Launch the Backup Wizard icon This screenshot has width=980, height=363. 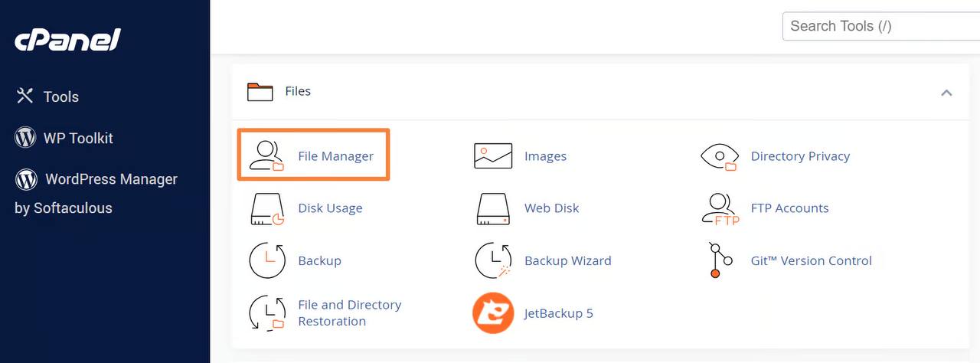[493, 260]
